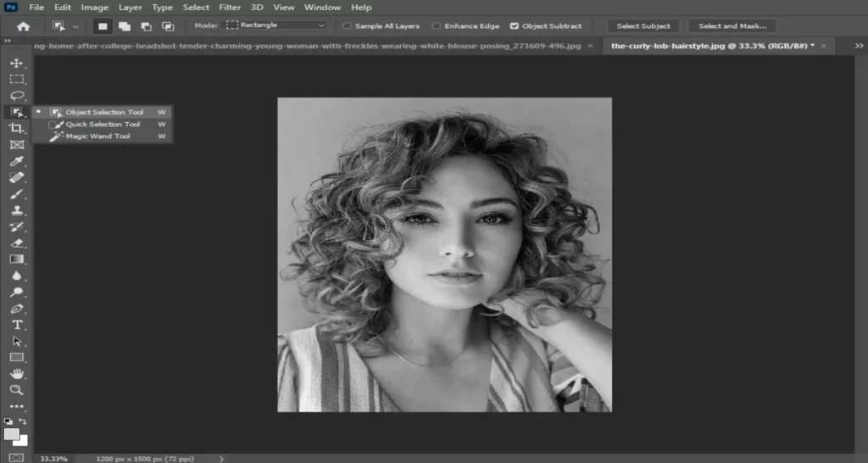Select the Pen tool

pyautogui.click(x=17, y=309)
